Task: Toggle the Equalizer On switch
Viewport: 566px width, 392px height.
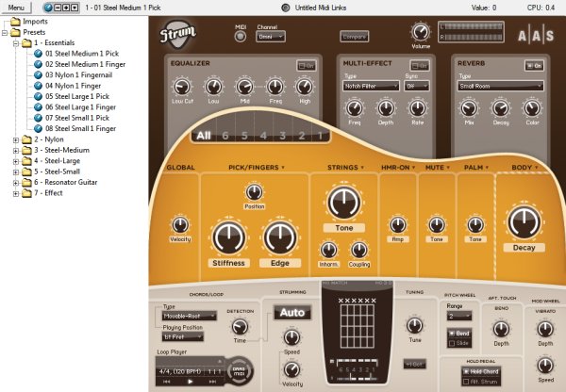Action: 306,66
